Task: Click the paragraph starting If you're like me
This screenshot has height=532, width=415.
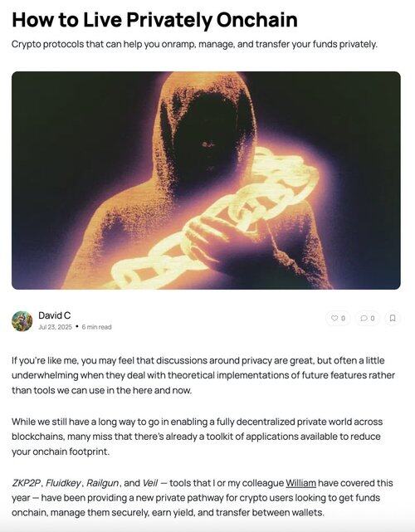Action: point(203,375)
